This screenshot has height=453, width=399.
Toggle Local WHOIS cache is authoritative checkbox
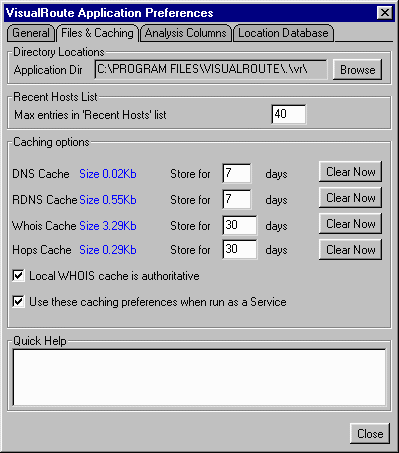click(18, 276)
